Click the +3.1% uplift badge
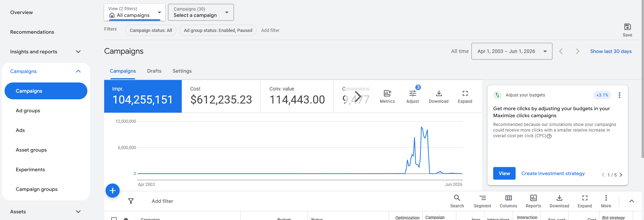Viewport: 644px width, 220px height. (602, 95)
